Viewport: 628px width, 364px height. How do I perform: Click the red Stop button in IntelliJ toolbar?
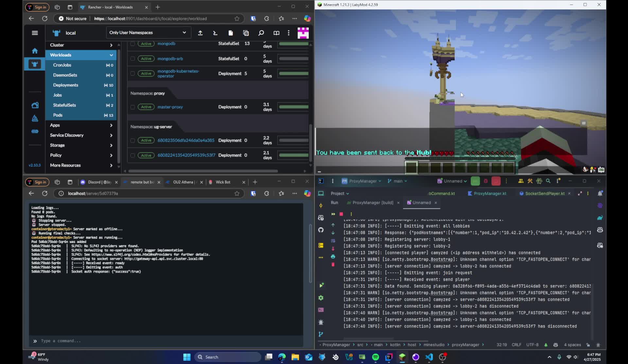click(x=496, y=181)
